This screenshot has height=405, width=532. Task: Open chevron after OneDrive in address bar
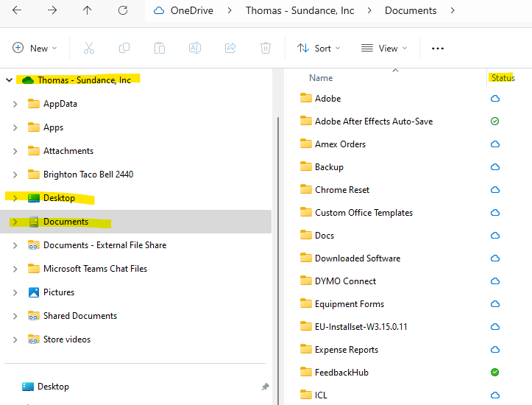pos(230,10)
